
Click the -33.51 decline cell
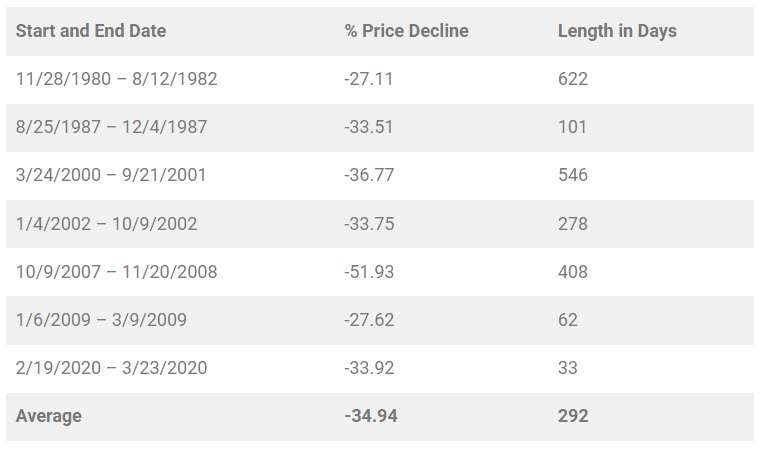point(368,127)
